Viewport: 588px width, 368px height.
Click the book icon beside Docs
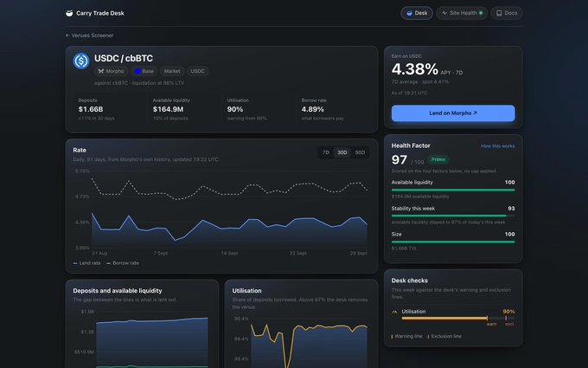pos(499,13)
